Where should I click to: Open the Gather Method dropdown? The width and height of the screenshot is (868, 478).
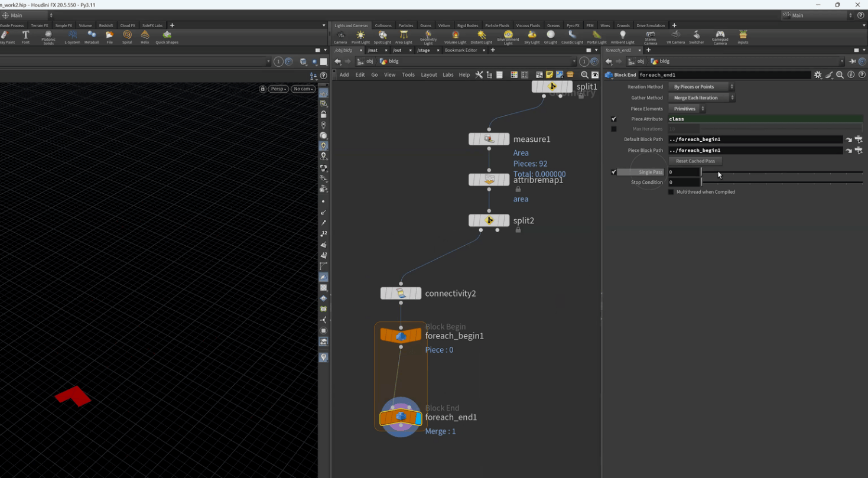click(701, 97)
